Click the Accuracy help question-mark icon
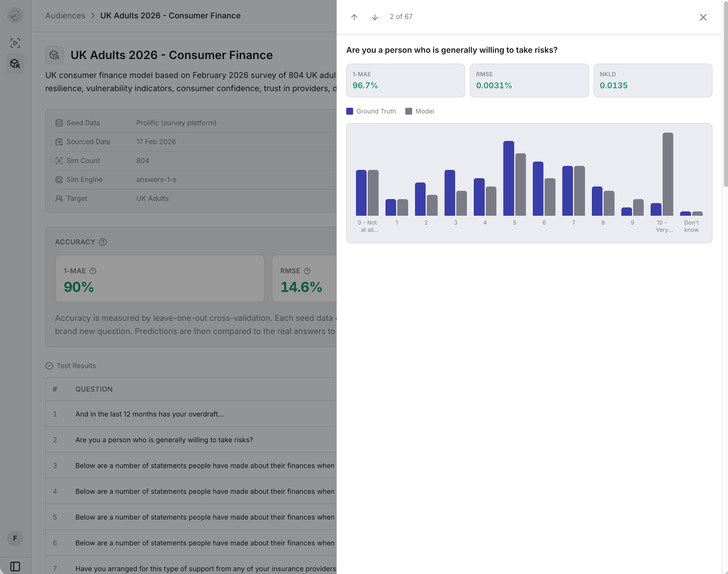Viewport: 728px width, 574px height. pos(103,242)
